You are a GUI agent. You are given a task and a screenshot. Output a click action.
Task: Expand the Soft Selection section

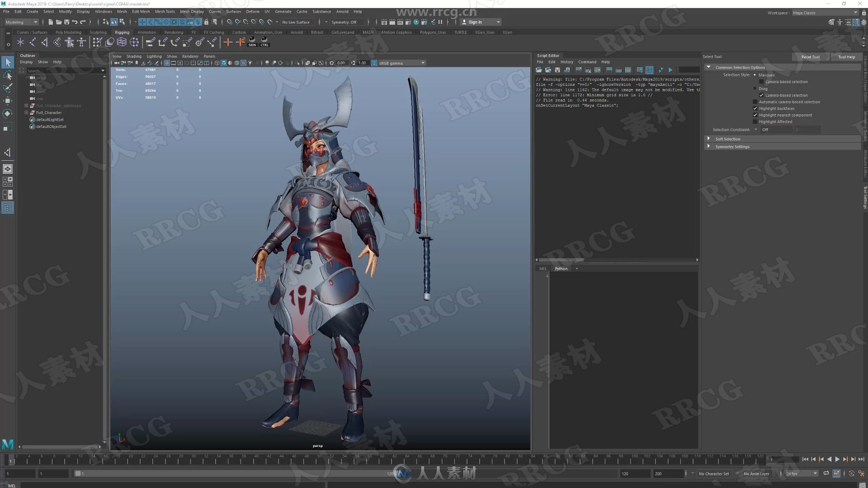pyautogui.click(x=708, y=139)
